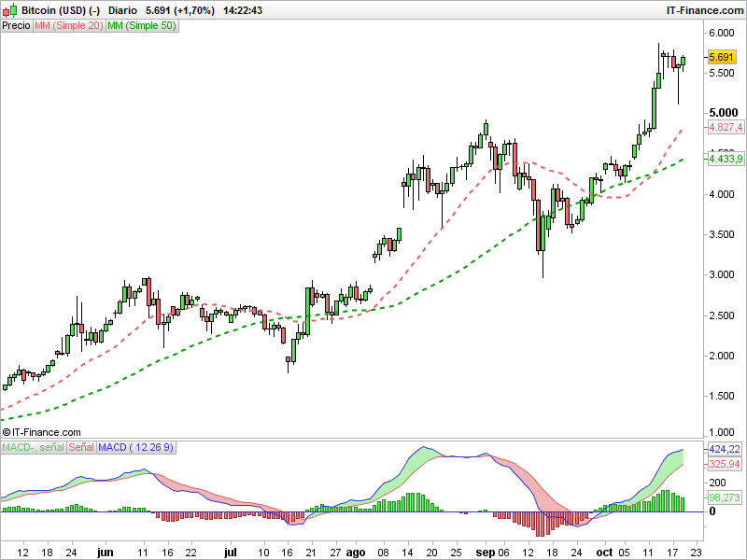747x560 pixels.
Task: Click the 3.500 price axis label
Action: (722, 234)
